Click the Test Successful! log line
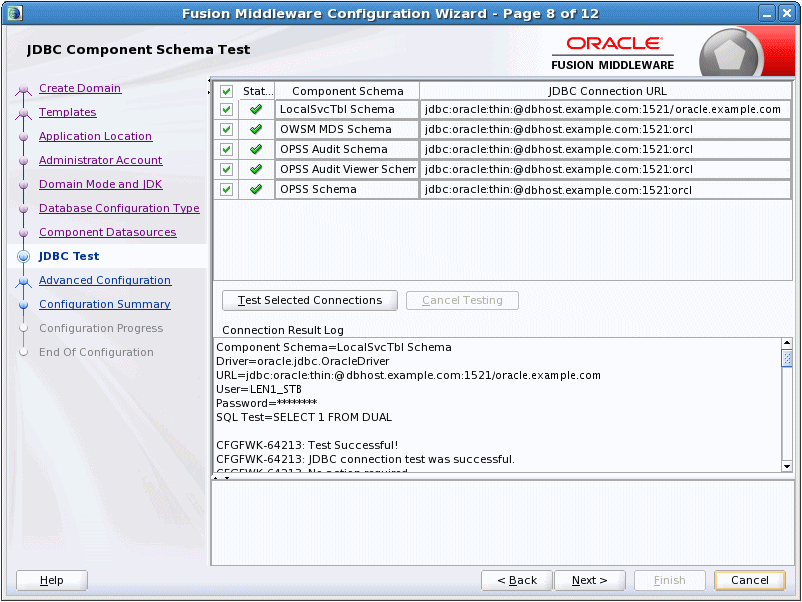Viewport: 802px width, 602px height. click(x=307, y=445)
